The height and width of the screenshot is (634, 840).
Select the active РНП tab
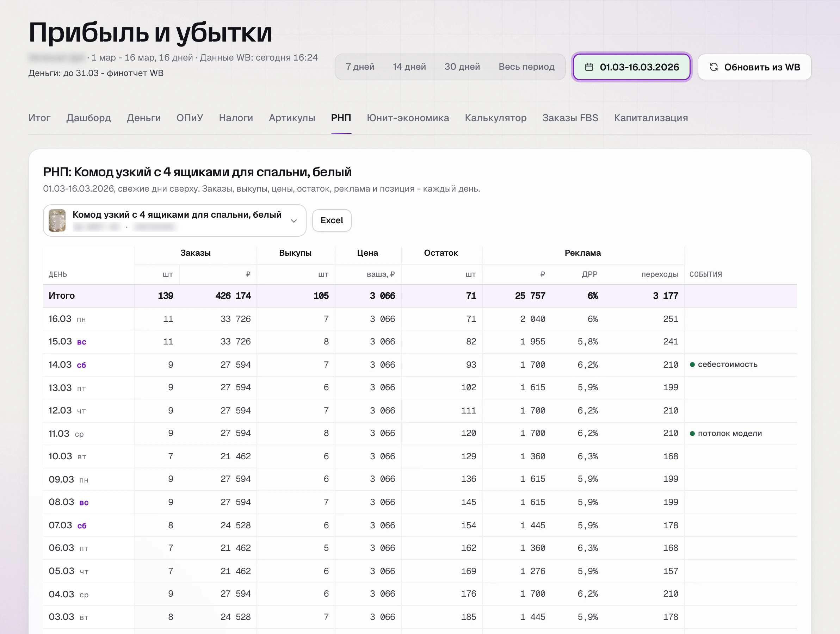coord(341,118)
